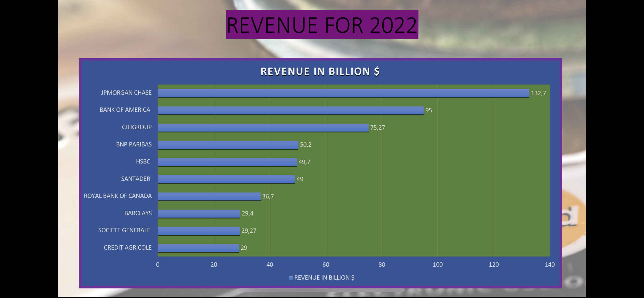The height and width of the screenshot is (298, 644).
Task: Click the 20 value on the axis
Action: [x=214, y=265]
